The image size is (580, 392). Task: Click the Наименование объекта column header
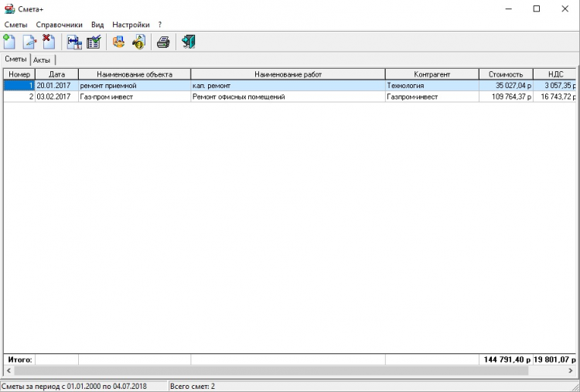pyautogui.click(x=135, y=74)
